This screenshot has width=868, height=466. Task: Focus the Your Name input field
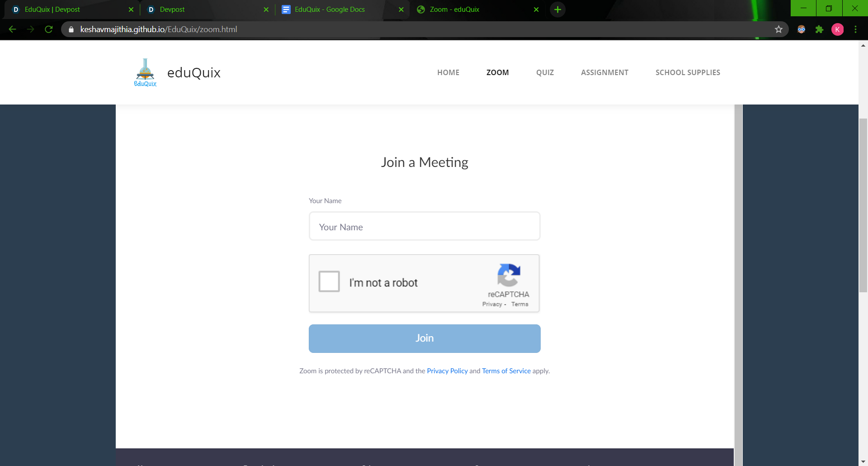tap(425, 226)
